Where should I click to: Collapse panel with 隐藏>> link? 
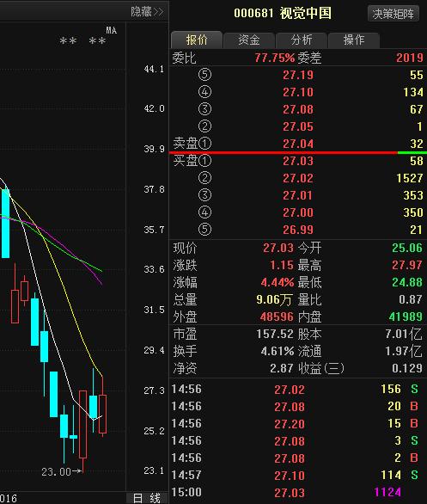click(x=147, y=12)
